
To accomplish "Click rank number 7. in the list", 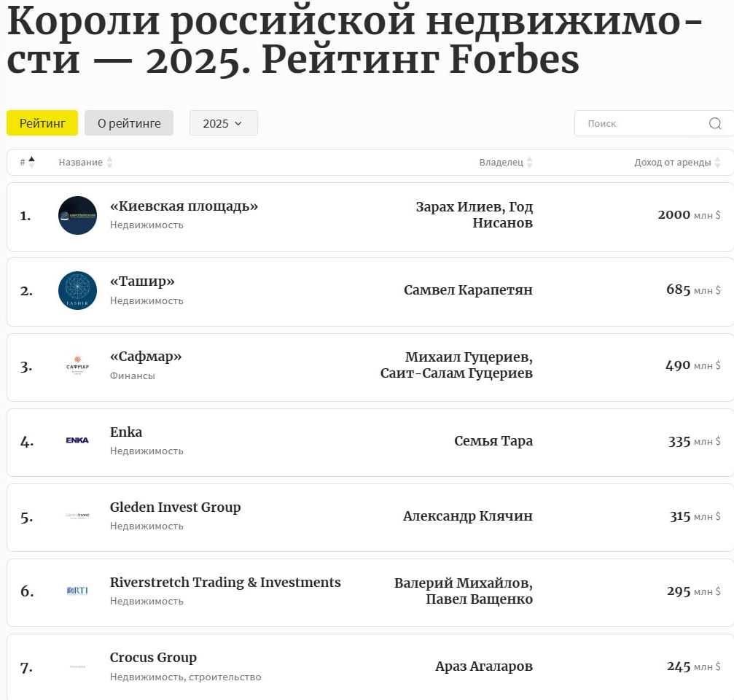I will [27, 666].
